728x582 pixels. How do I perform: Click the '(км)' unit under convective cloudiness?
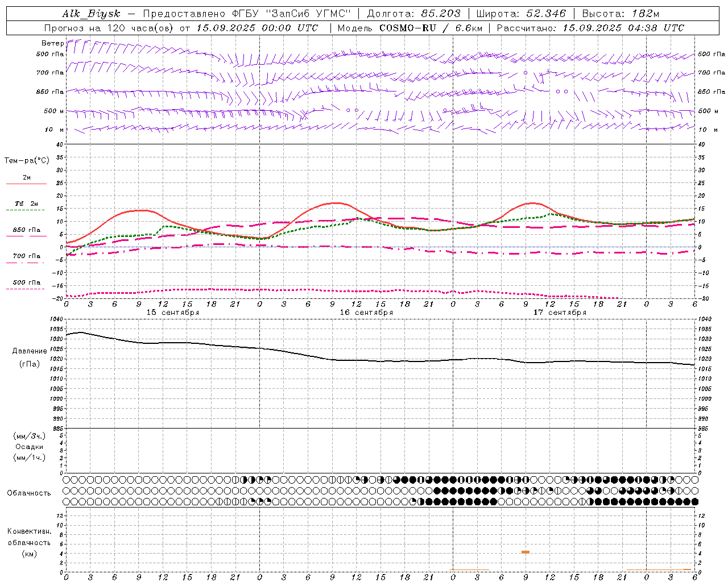[29, 554]
